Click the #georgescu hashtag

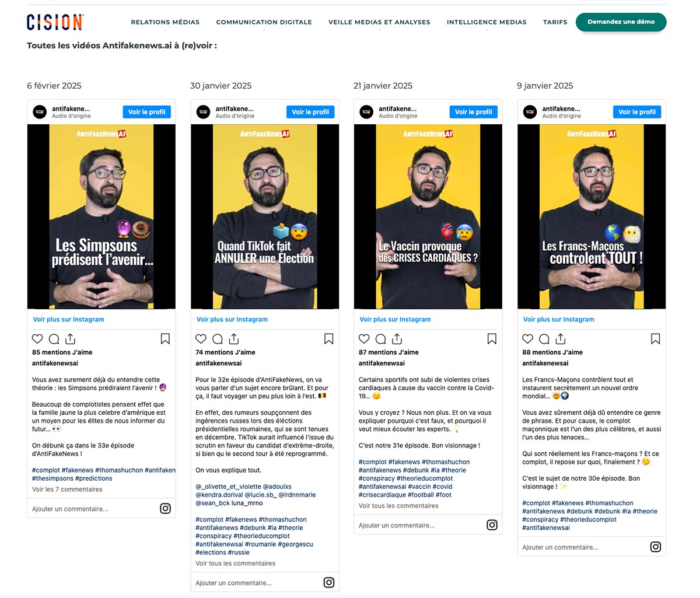click(x=295, y=544)
